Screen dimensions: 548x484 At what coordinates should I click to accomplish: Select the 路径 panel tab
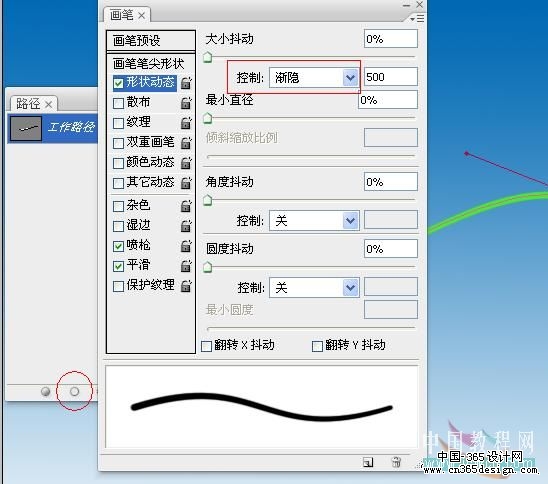[x=34, y=104]
